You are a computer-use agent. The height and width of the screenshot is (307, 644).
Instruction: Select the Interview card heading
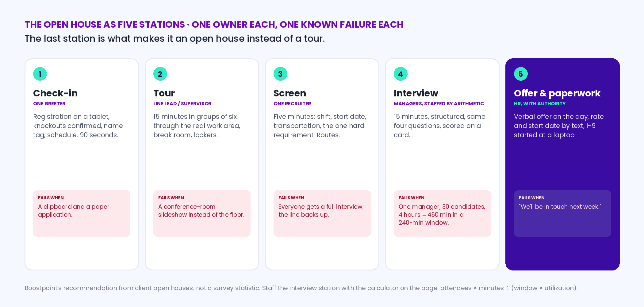coord(416,93)
